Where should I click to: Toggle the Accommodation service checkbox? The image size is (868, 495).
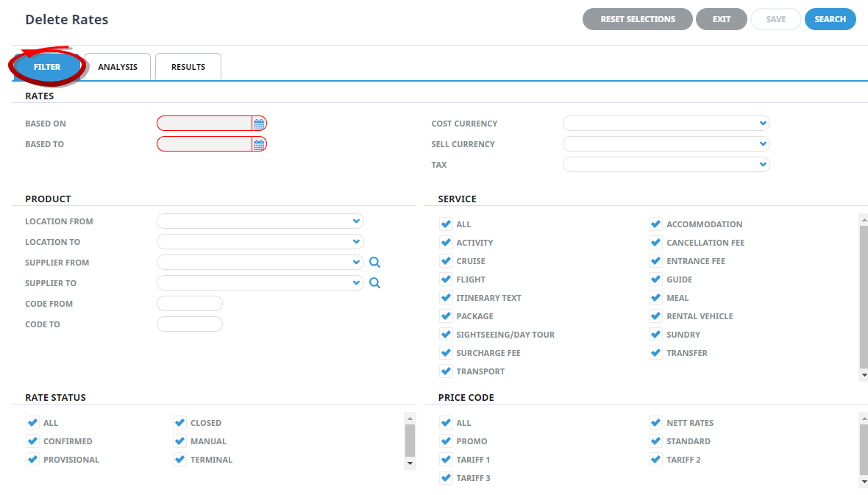[656, 224]
